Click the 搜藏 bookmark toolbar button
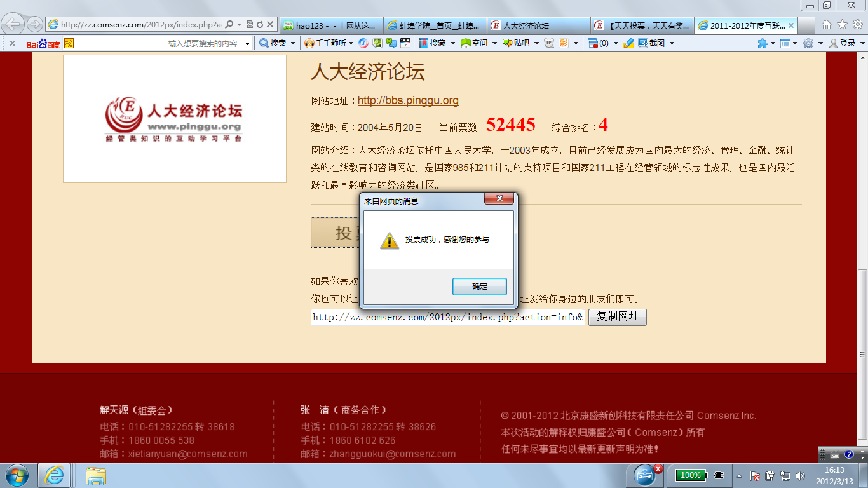 [x=432, y=43]
